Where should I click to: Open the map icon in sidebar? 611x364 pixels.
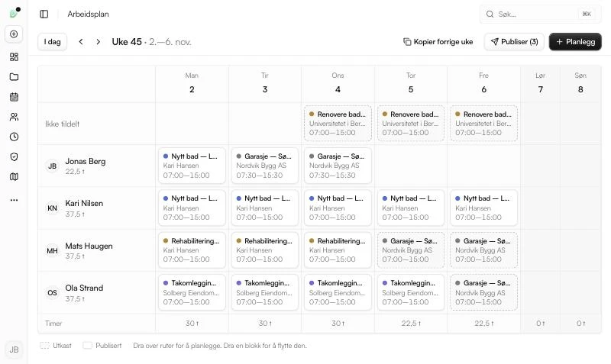coord(14,177)
